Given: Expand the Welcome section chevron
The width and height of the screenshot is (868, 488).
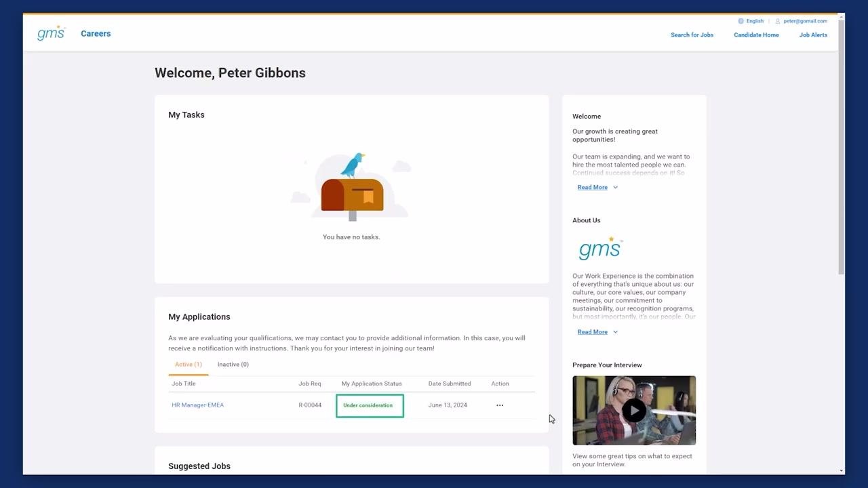Looking at the screenshot, I should point(615,187).
